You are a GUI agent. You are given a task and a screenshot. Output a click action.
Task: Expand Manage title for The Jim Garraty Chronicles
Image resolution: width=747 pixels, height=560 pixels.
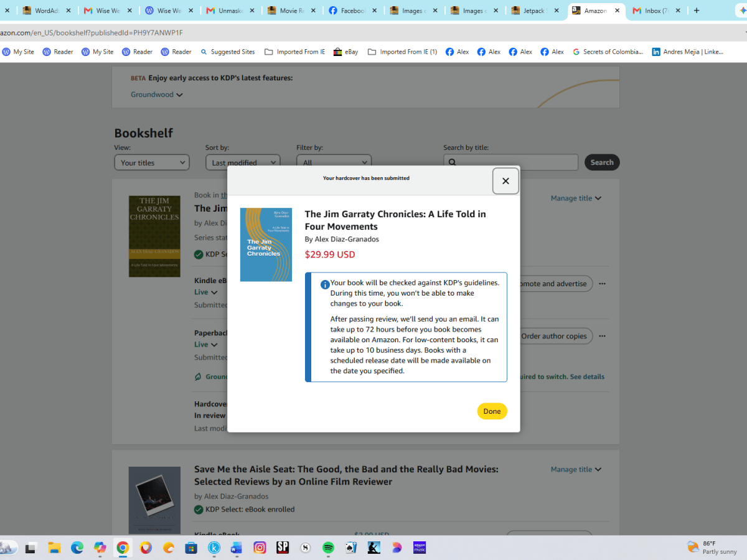576,198
